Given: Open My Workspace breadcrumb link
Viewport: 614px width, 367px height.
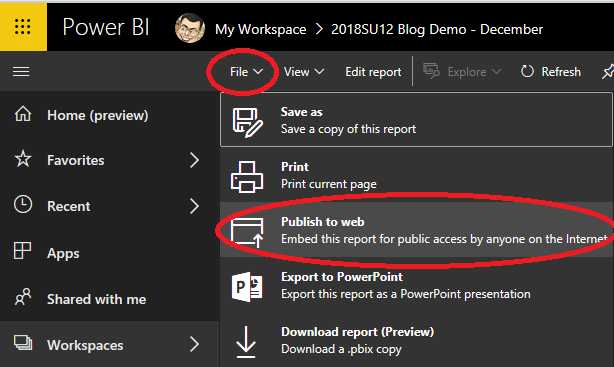Looking at the screenshot, I should pos(260,29).
